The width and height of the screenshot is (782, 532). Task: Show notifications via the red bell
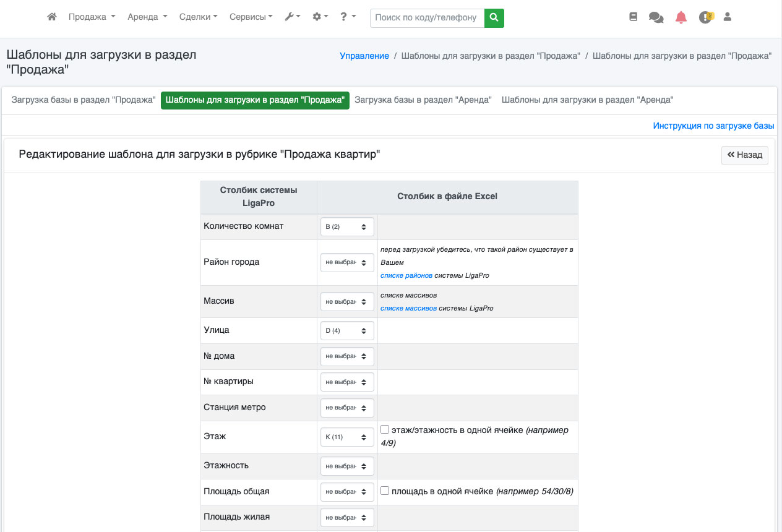(x=681, y=17)
